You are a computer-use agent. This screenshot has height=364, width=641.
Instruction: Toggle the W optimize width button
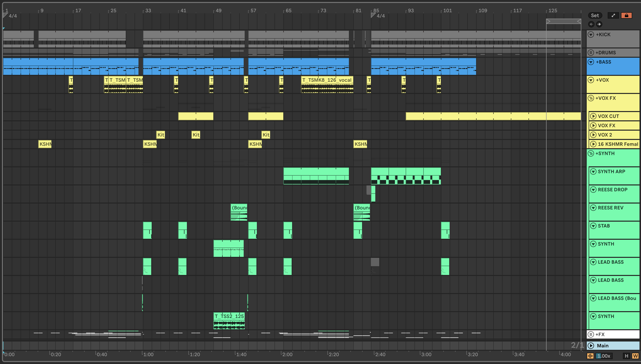[x=635, y=356]
